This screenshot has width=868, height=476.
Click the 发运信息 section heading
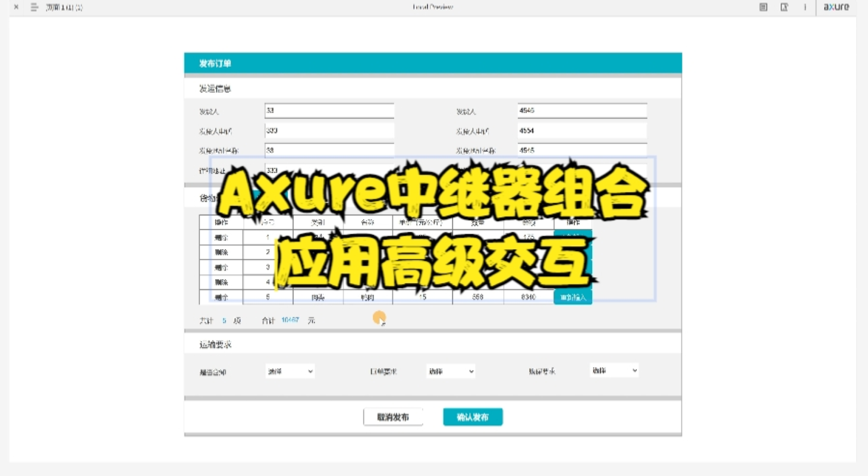pyautogui.click(x=215, y=89)
